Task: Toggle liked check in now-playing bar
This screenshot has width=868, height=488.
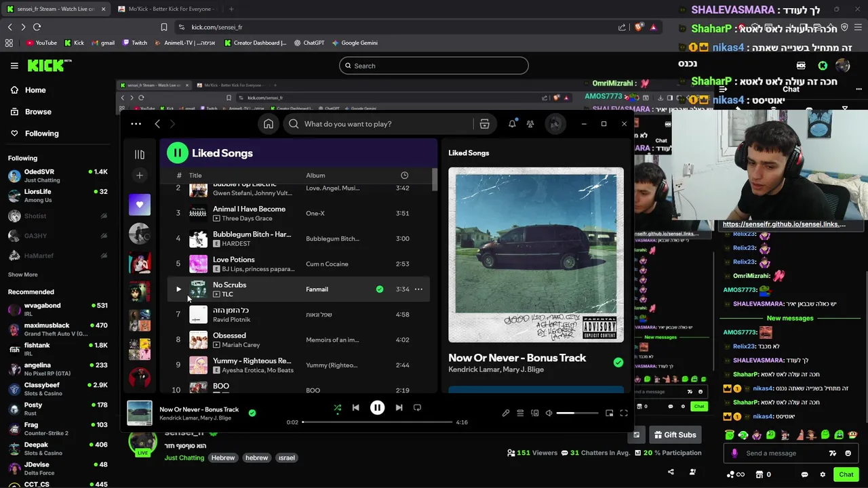Action: pos(252,413)
